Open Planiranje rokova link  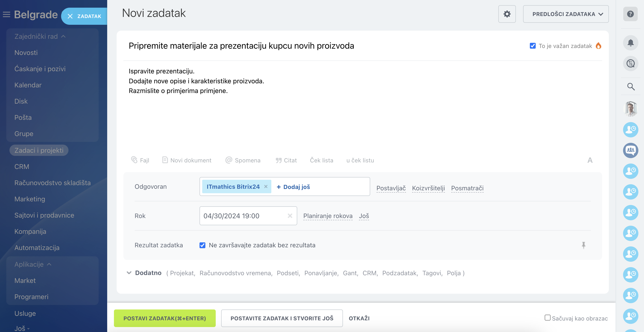tap(328, 216)
